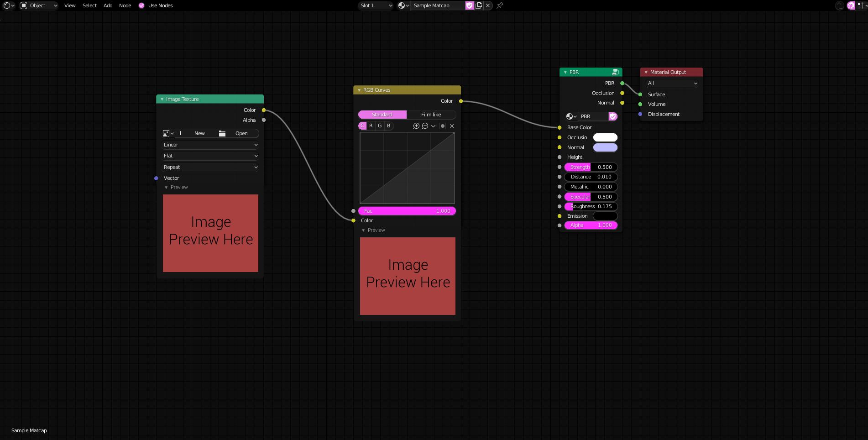Browse node trees in the PBR node

pyautogui.click(x=571, y=116)
